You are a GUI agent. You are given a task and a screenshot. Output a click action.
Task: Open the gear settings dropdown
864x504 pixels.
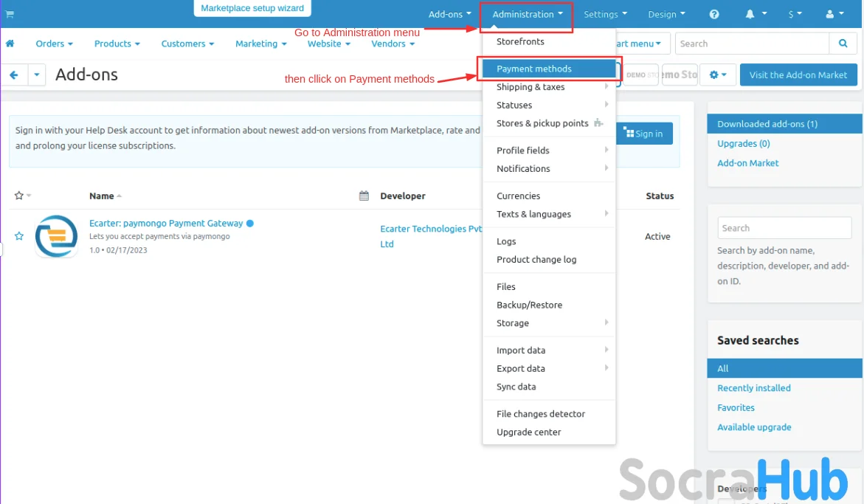(717, 75)
